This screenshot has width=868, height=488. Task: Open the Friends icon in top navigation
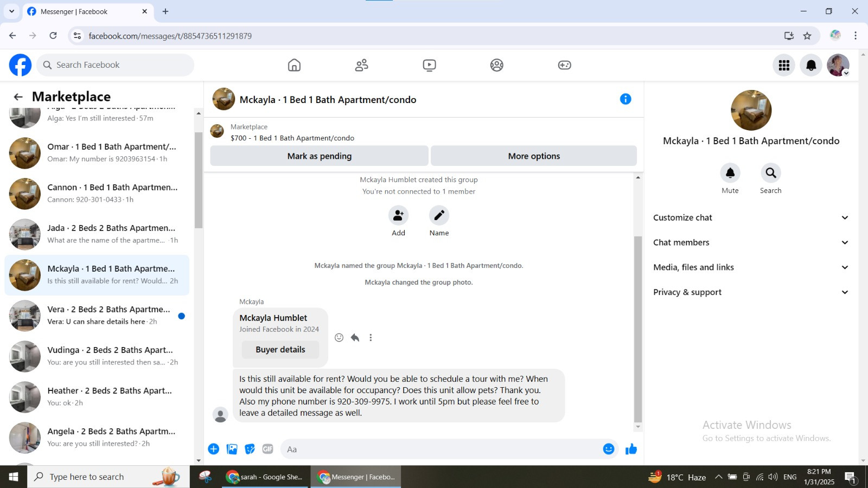361,65
